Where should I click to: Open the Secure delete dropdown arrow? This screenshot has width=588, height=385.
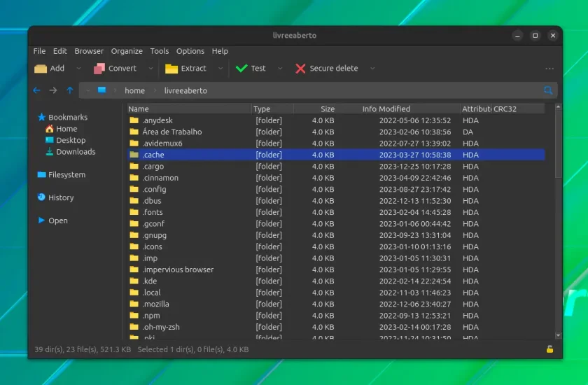click(372, 69)
